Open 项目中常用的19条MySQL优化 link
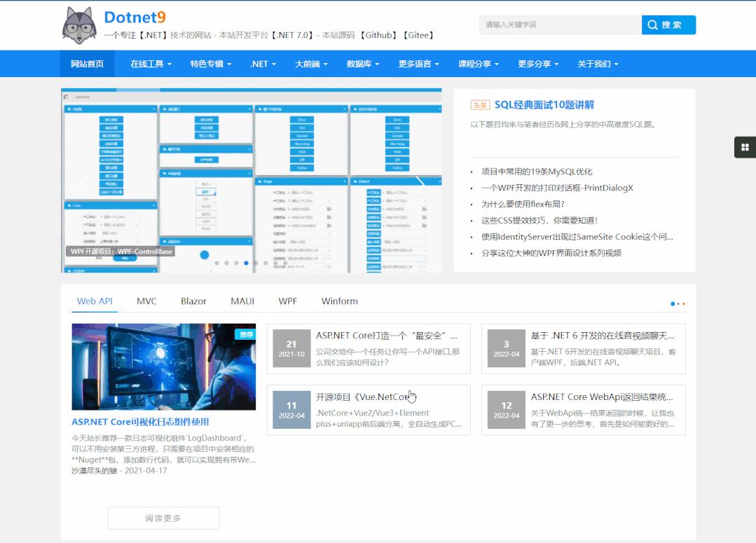 537,172
